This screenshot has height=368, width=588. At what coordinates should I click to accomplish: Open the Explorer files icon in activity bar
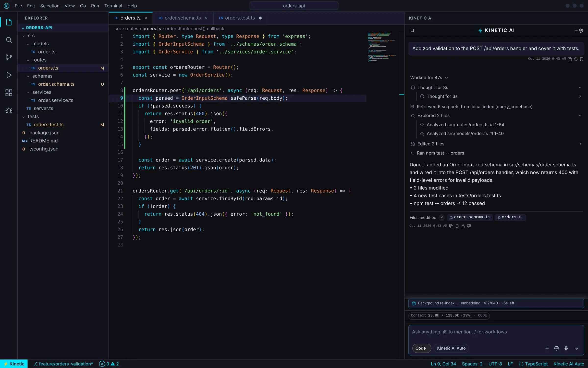(9, 22)
